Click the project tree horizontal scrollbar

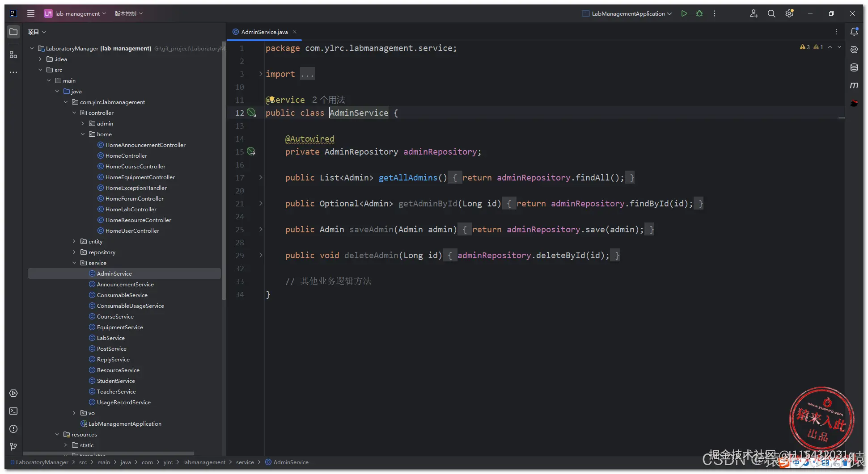109,453
